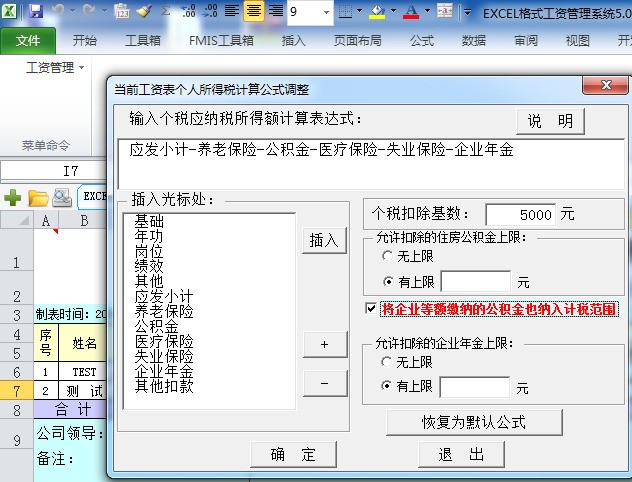Apply red font color A

[x=411, y=11]
